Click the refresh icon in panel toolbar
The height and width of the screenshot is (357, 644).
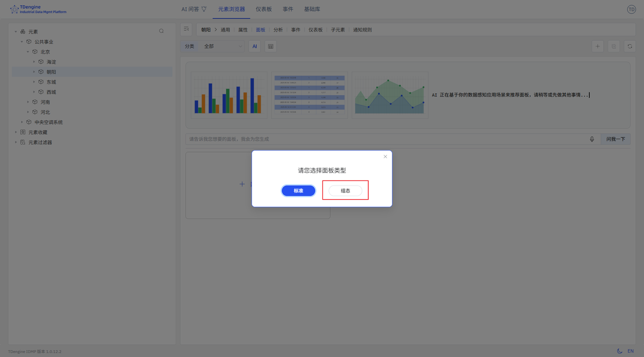pyautogui.click(x=629, y=46)
